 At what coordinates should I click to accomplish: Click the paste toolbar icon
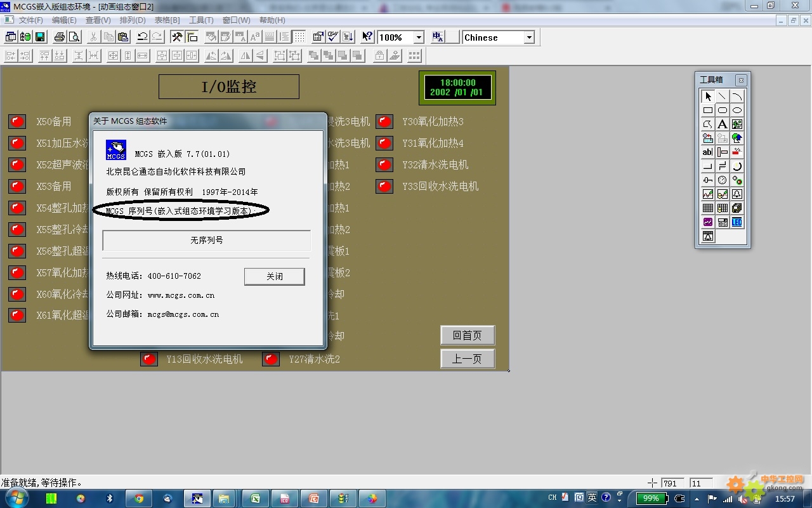pyautogui.click(x=123, y=37)
